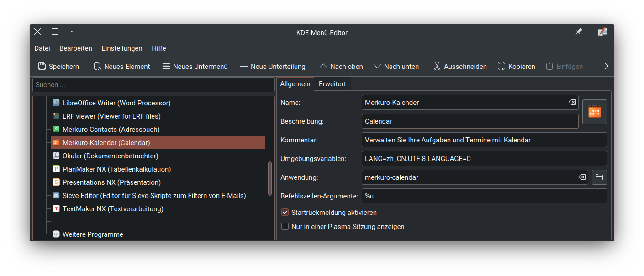Click the Ausschneiden scissors icon
The width and height of the screenshot is (644, 276).
click(x=437, y=67)
